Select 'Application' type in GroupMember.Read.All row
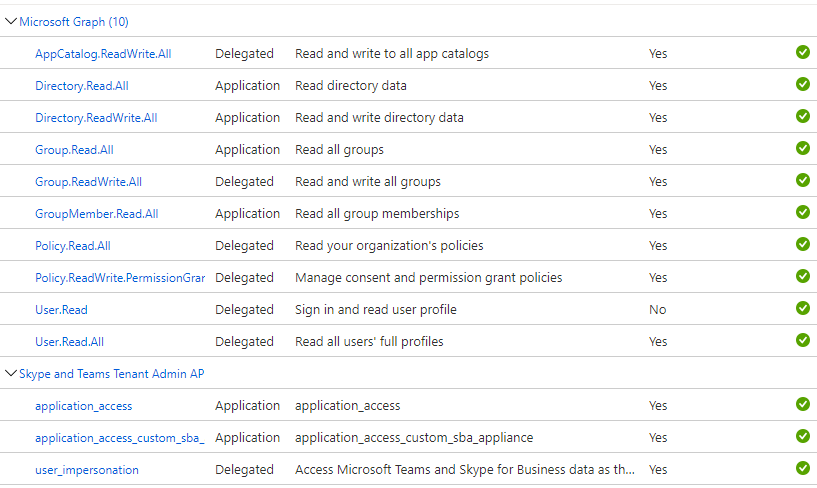 tap(247, 214)
